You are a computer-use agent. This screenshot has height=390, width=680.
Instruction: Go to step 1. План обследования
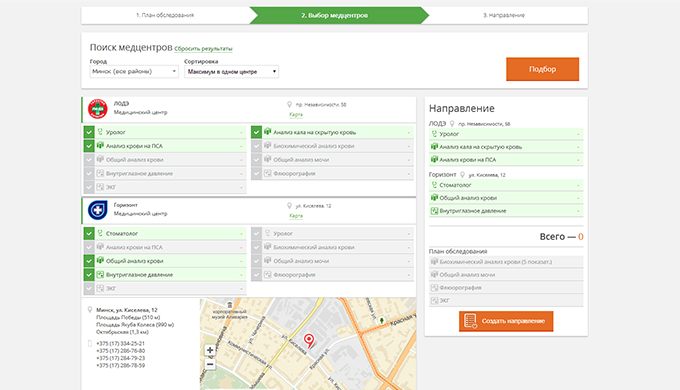165,15
